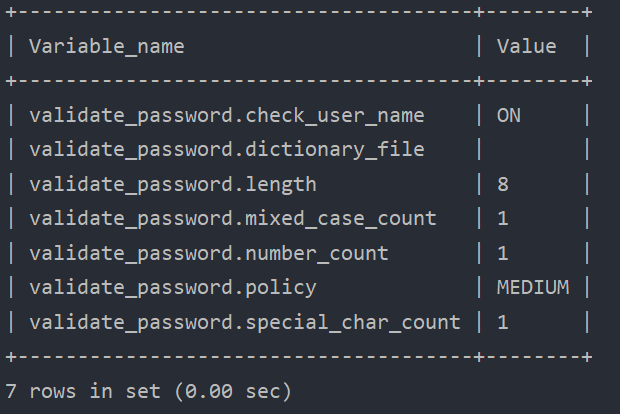Viewport: 620px width, 414px height.
Task: Click the value 1 for number_count
Action: point(503,253)
